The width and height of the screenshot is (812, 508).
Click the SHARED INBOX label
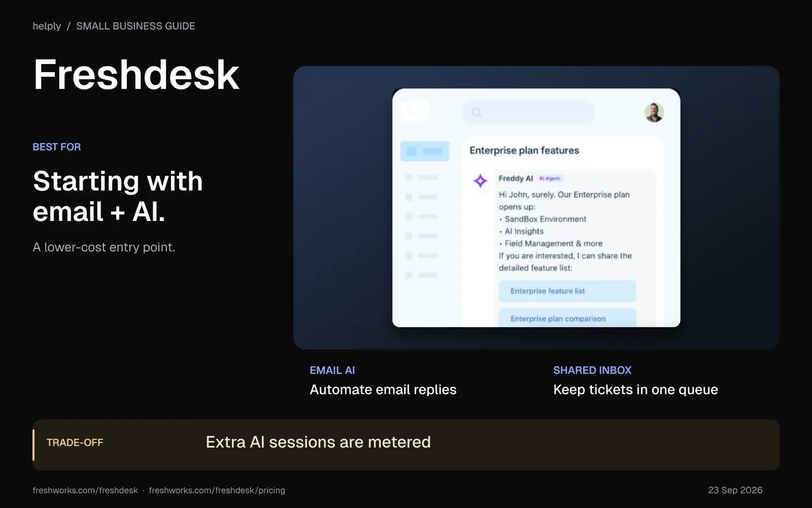pos(592,370)
